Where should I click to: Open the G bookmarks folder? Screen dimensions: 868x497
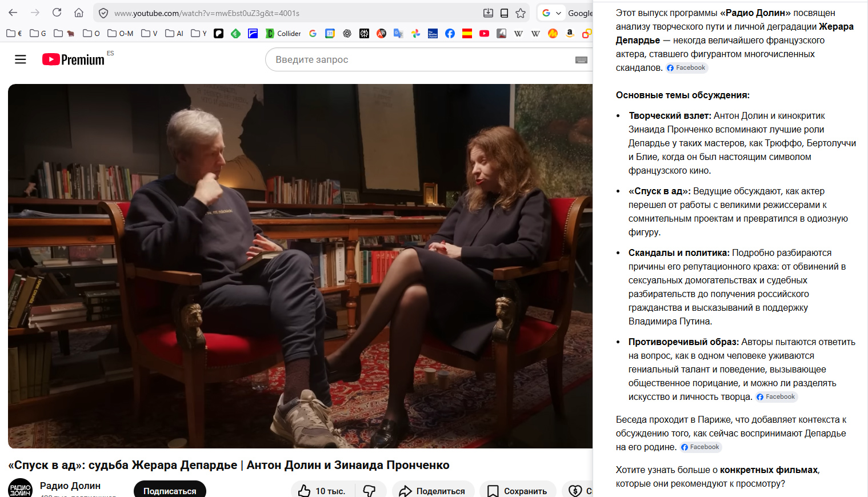click(x=38, y=33)
